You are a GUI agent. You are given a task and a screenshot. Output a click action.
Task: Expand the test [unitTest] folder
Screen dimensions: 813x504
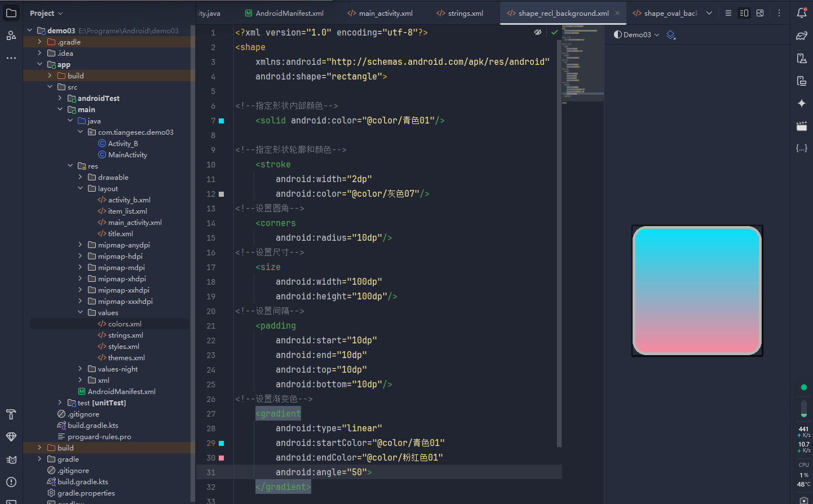click(x=60, y=403)
